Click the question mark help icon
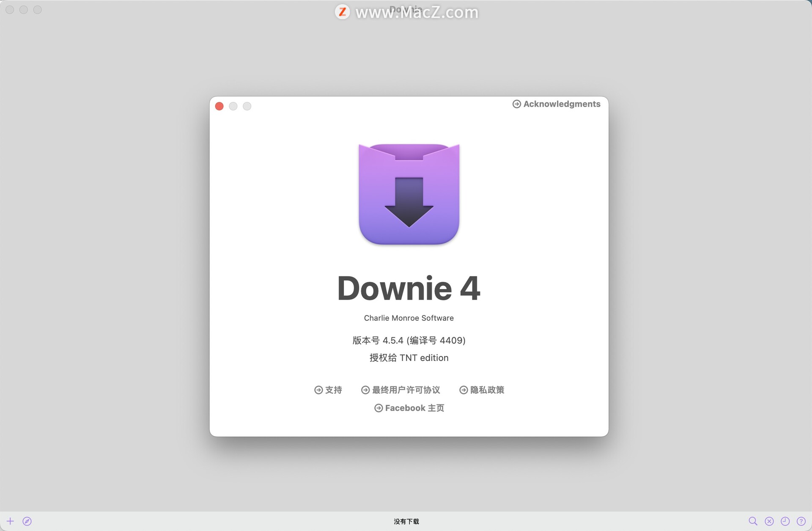 point(801,521)
